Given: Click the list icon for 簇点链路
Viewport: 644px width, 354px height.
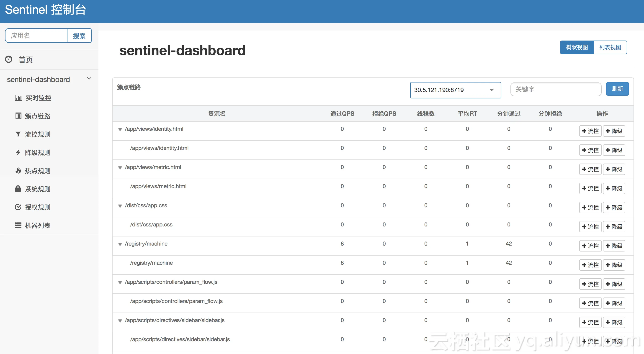Looking at the screenshot, I should (18, 116).
